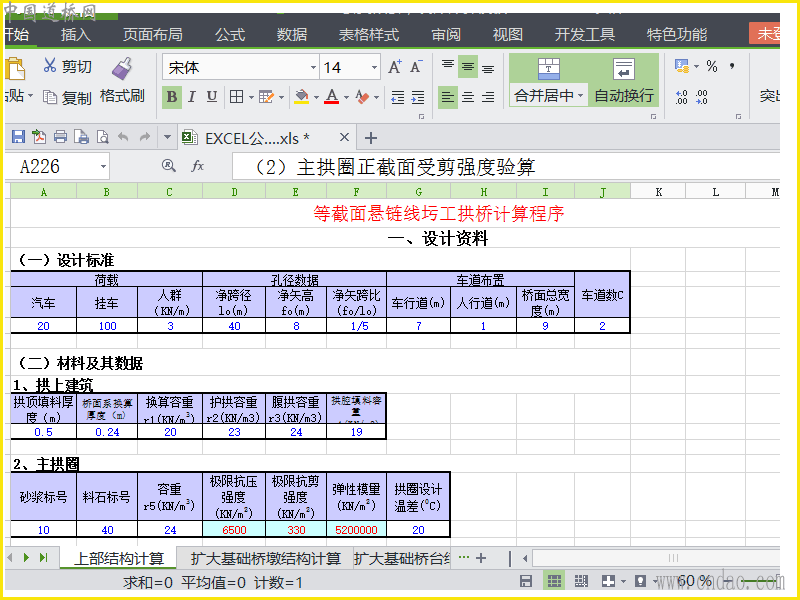Set top vertical alignment

(x=447, y=65)
